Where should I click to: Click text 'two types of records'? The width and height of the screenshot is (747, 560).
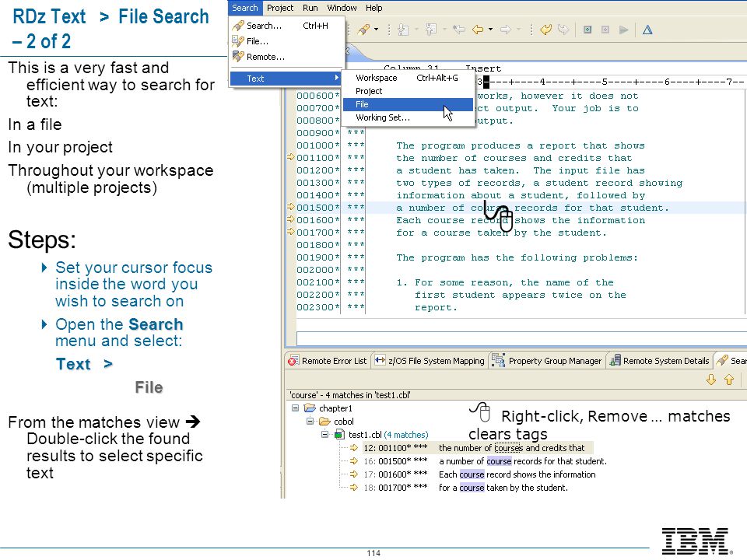[460, 183]
